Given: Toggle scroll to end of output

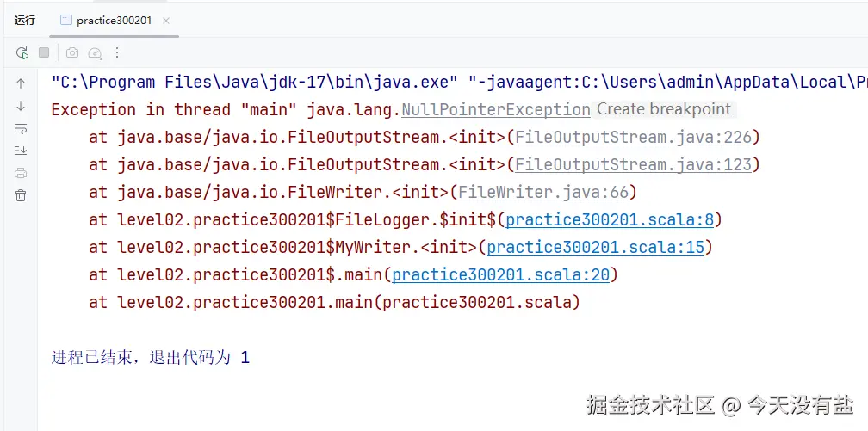Looking at the screenshot, I should coord(21,151).
